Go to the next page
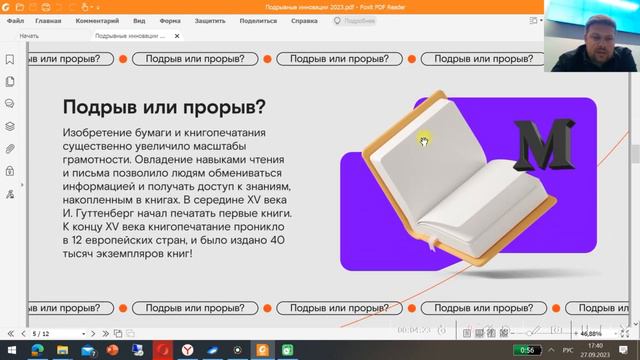The height and width of the screenshot is (360, 640). pyautogui.click(x=93, y=333)
